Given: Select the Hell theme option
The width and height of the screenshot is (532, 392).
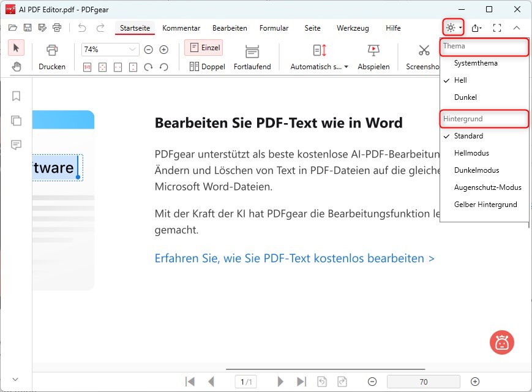Looking at the screenshot, I should coord(484,80).
